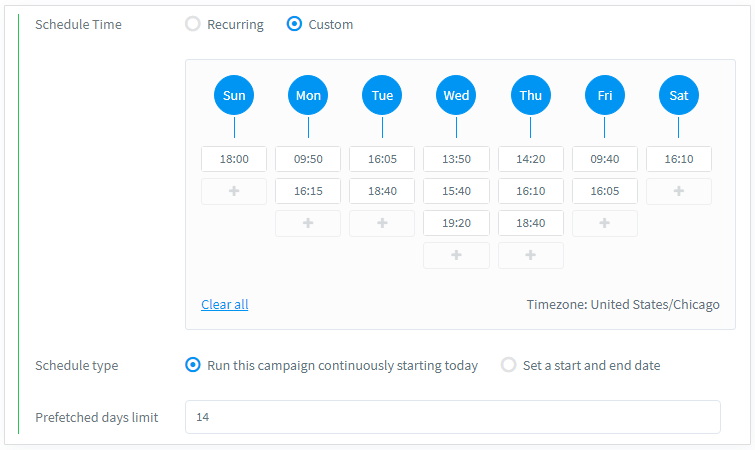Toggle the Mon day circle

pos(308,96)
